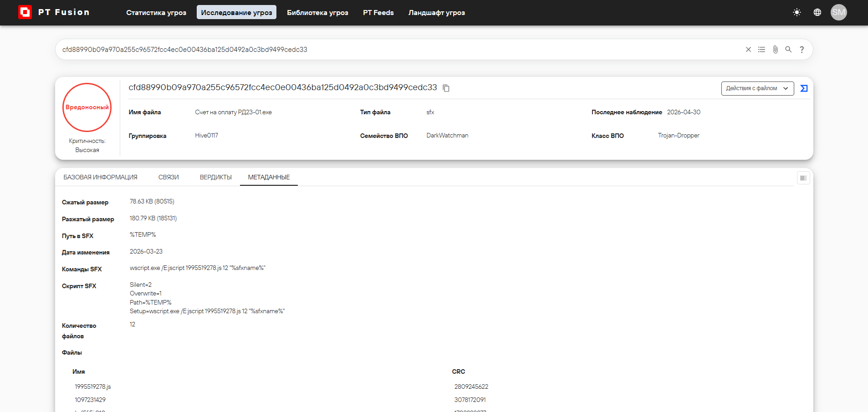This screenshot has width=868, height=412.
Task: Navigate to Ландшафт угроз
Action: pos(437,12)
